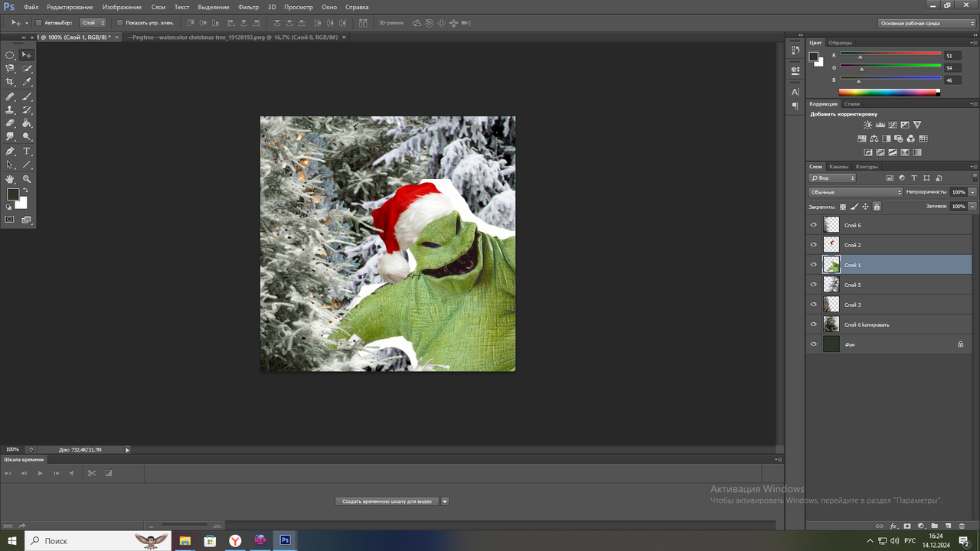Toggle Quick Mask mode icon
The image size is (980, 551).
pyautogui.click(x=10, y=220)
